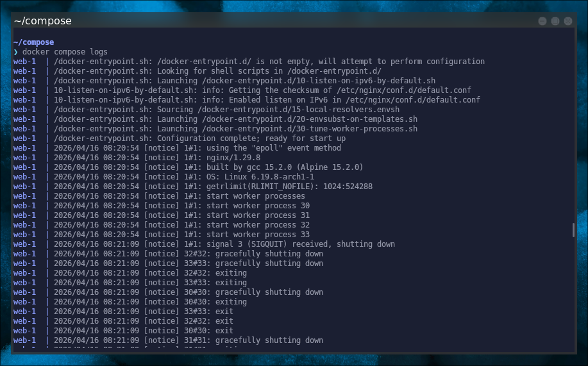This screenshot has width=588, height=366.
Task: Click the scrollbar thumb on the right edge
Action: pyautogui.click(x=573, y=230)
